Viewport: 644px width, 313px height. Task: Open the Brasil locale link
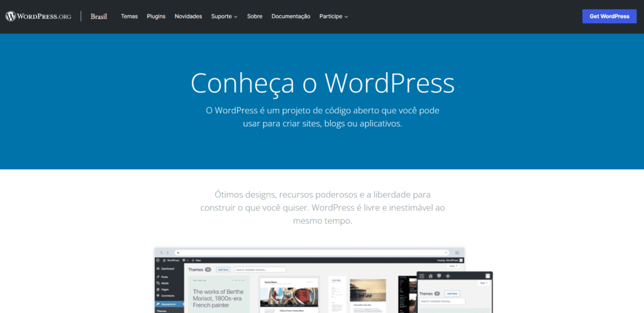tap(99, 16)
